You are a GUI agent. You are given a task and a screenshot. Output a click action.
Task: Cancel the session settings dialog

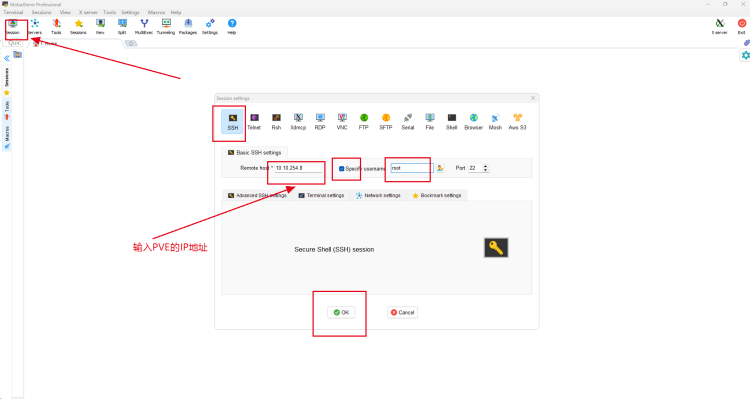[x=402, y=312]
